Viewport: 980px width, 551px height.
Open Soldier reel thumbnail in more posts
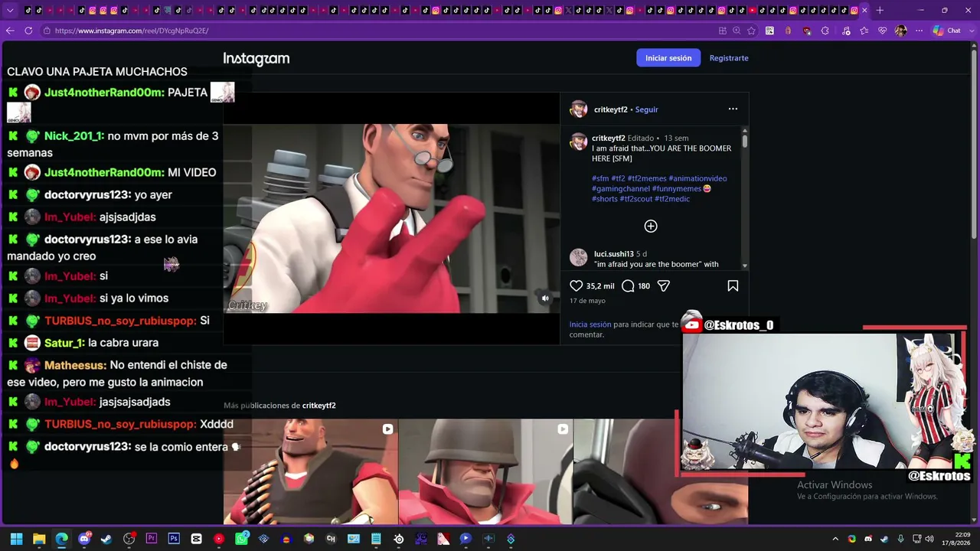pyautogui.click(x=485, y=471)
